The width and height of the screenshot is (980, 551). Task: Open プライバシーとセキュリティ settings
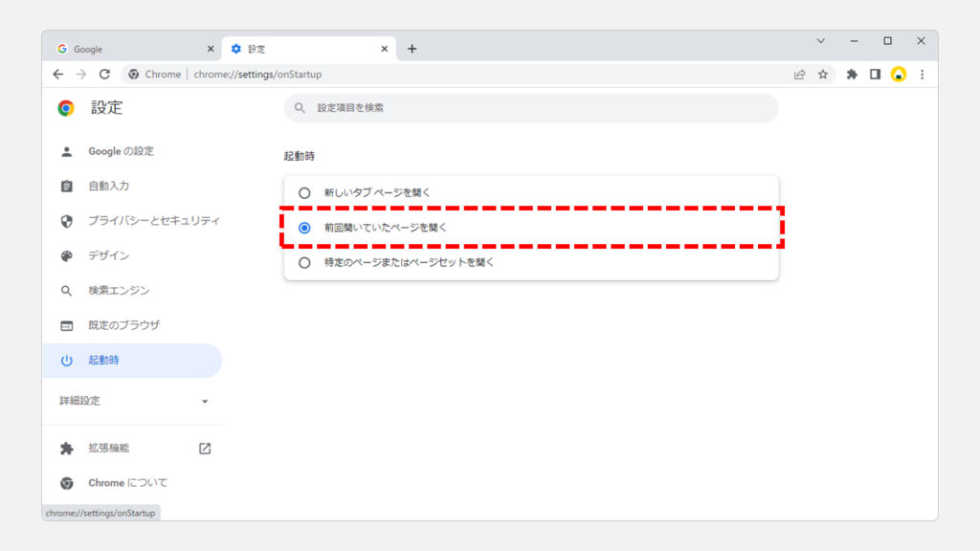[x=153, y=221]
